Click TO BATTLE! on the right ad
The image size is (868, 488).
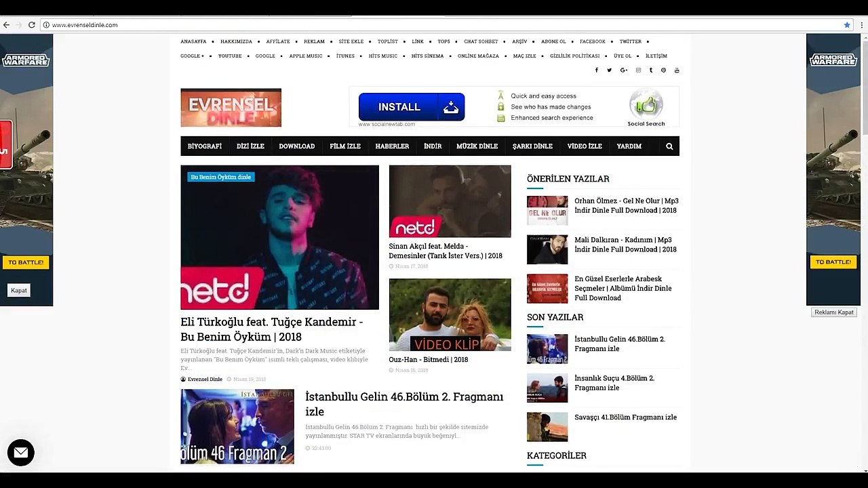833,262
